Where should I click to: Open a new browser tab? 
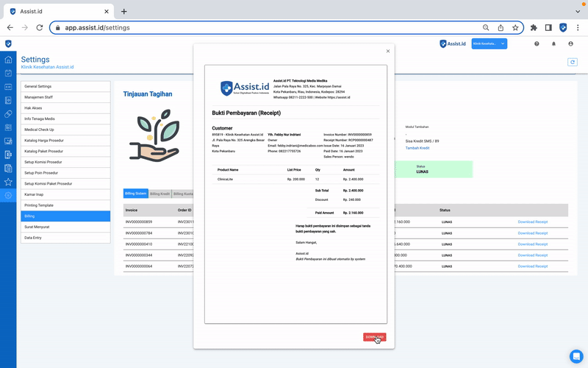123,11
